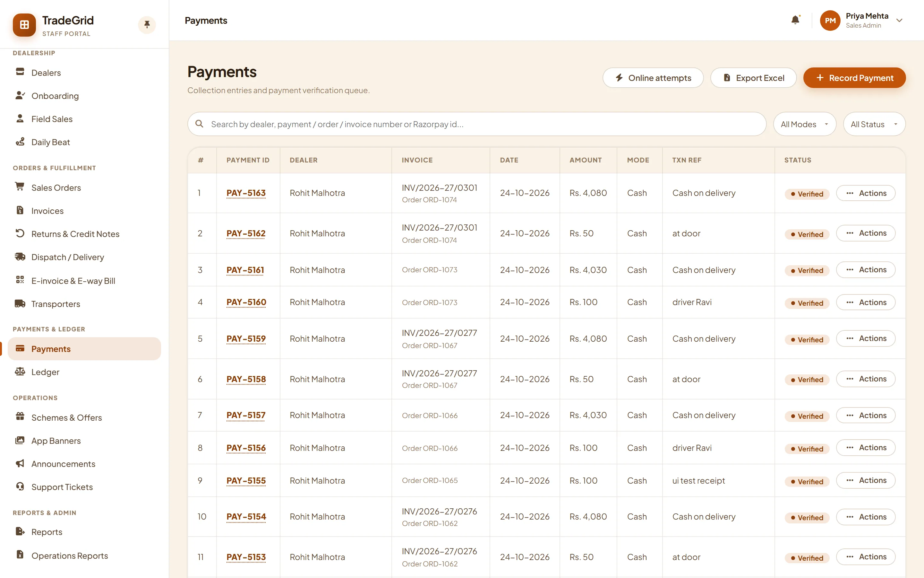Open Actions menu for PAY-5155
Screen dimensions: 924x578
click(x=866, y=480)
